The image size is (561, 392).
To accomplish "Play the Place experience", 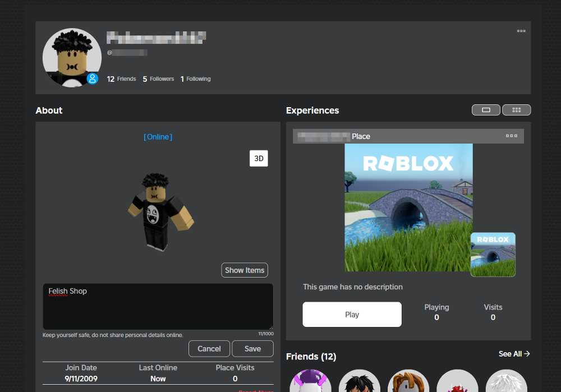I will tap(352, 315).
